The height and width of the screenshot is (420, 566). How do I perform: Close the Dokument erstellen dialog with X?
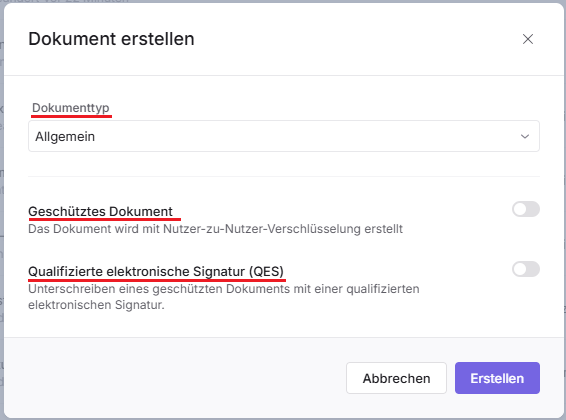click(528, 39)
